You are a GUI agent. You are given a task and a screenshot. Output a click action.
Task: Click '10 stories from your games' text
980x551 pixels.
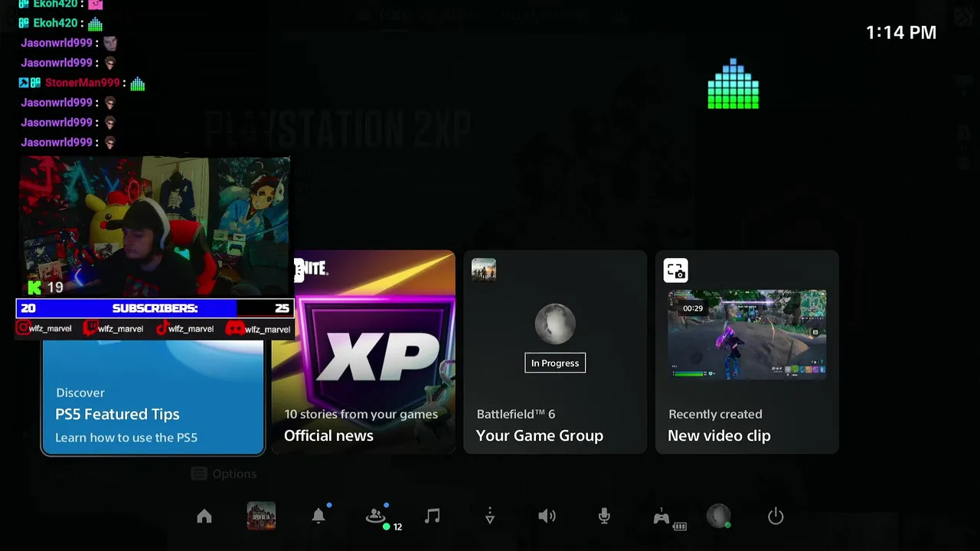point(361,414)
